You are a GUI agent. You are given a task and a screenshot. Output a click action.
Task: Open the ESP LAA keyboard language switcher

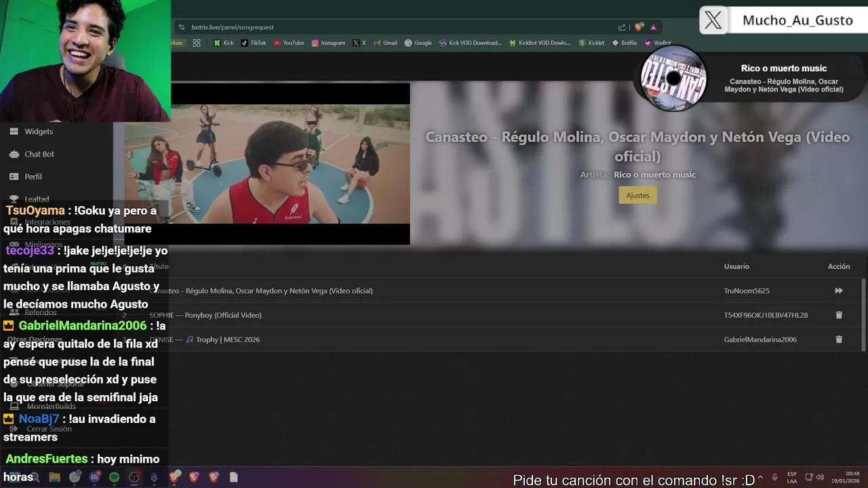792,477
